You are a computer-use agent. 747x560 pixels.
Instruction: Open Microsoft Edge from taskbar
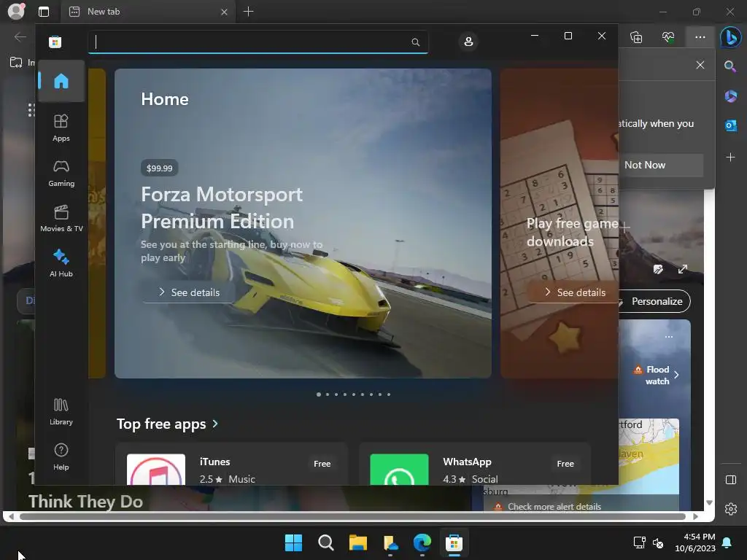coord(422,542)
